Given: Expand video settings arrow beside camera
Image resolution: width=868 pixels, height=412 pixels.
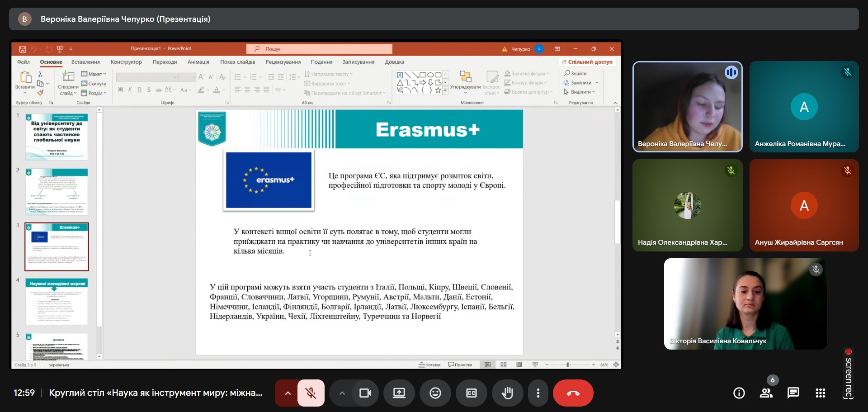Looking at the screenshot, I should [342, 393].
